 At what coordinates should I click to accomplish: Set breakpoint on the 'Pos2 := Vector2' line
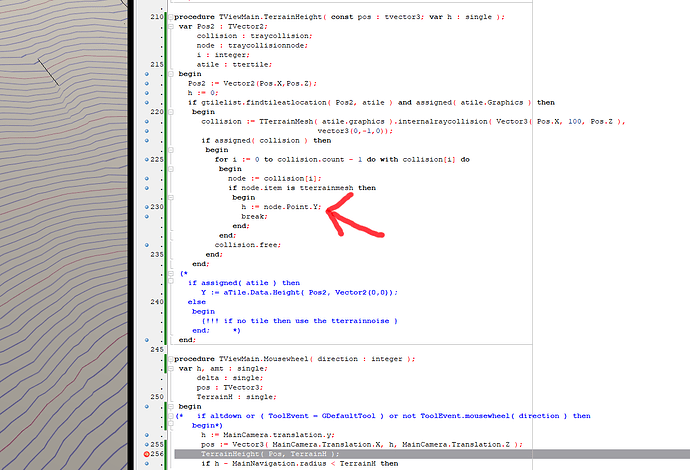pos(147,84)
